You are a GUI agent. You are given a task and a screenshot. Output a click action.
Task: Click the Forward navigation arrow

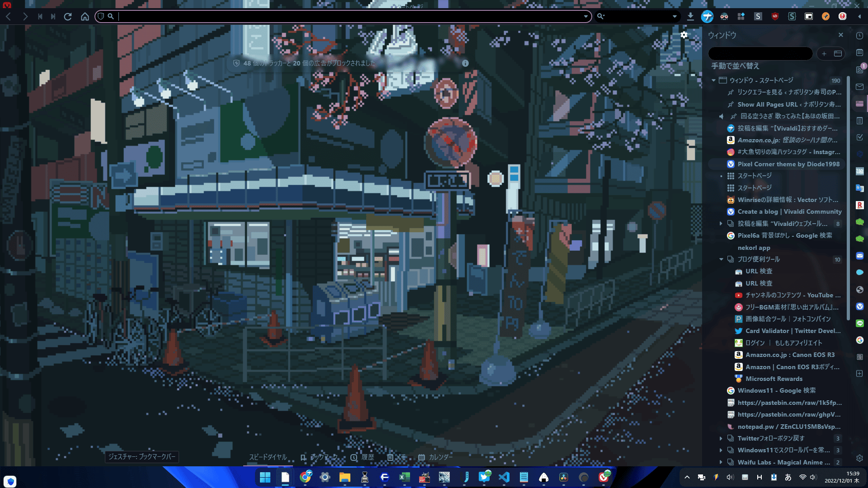tap(25, 17)
